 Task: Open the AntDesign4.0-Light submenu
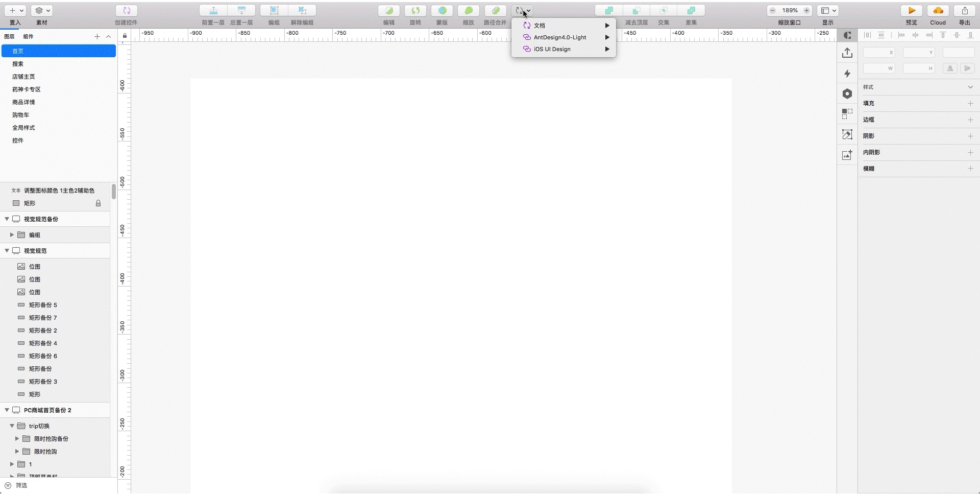click(564, 37)
